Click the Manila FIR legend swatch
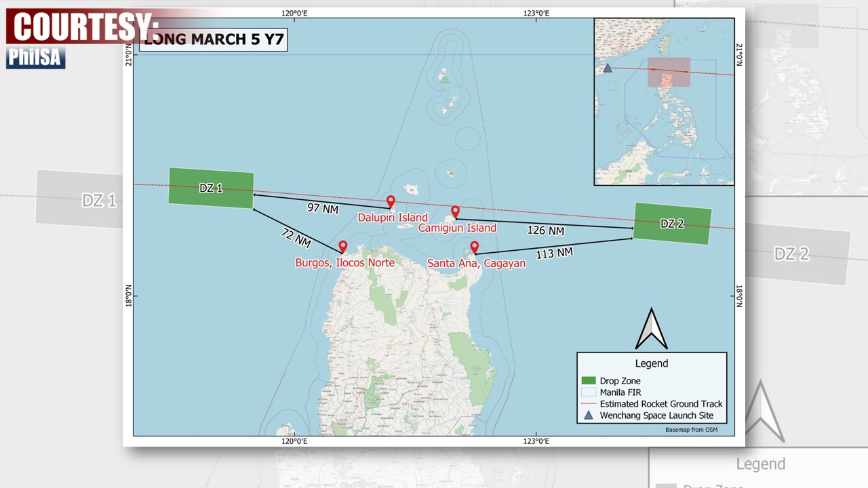The width and height of the screenshot is (868, 488). tap(588, 392)
